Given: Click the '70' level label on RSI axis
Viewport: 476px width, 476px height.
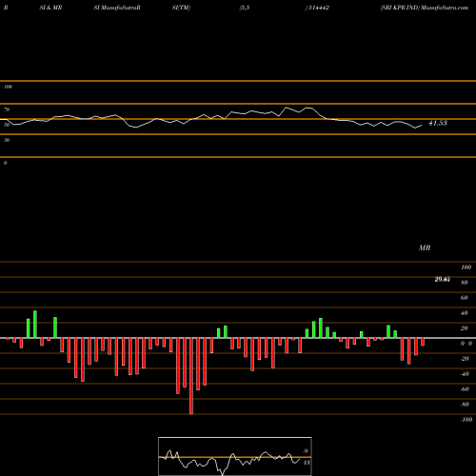Looking at the screenshot, I should [7, 109].
